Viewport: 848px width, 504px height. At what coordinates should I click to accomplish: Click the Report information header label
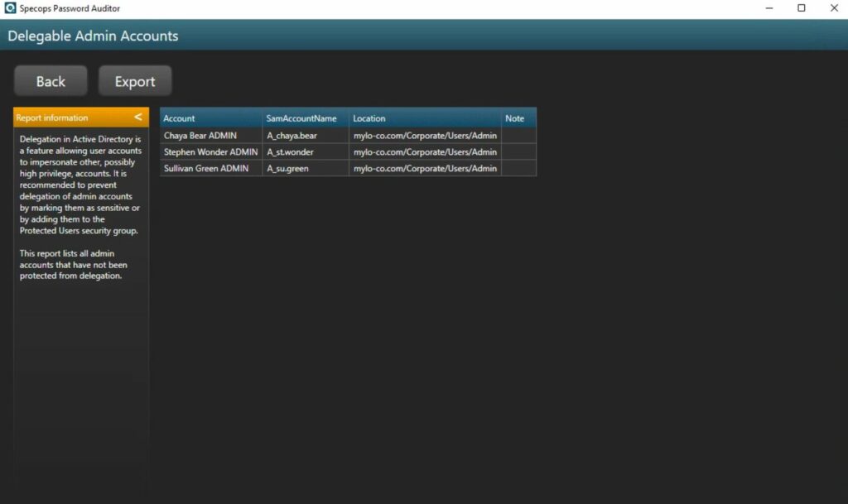(52, 118)
